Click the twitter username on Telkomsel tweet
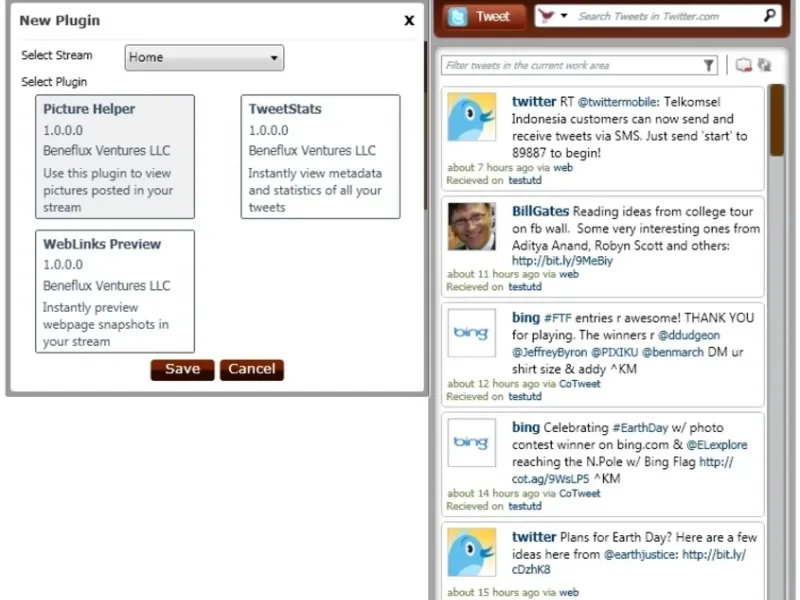Image resolution: width=800 pixels, height=600 pixels. 534,102
